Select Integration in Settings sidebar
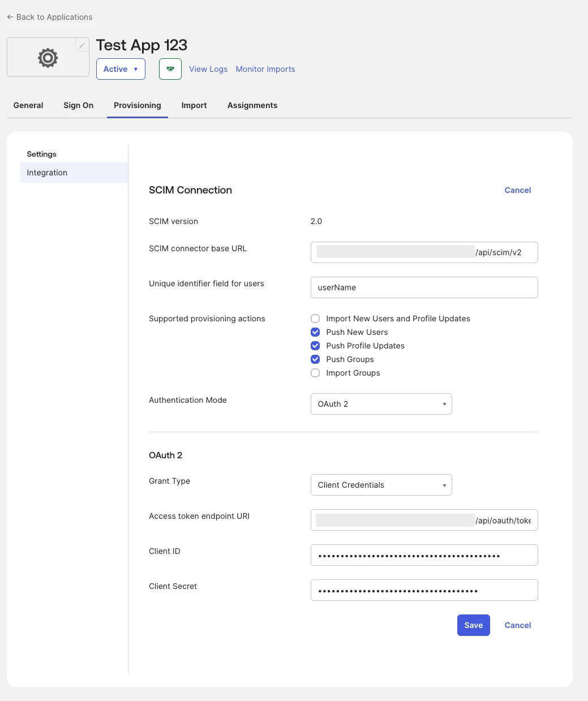 [74, 173]
